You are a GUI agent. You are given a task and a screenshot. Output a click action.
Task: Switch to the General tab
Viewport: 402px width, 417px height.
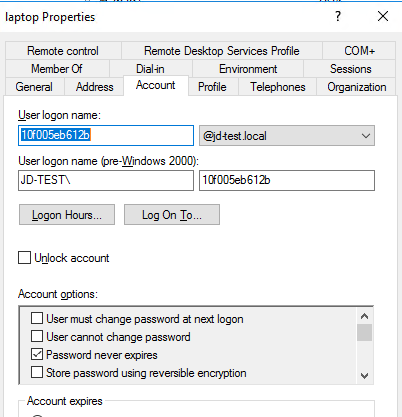point(34,87)
